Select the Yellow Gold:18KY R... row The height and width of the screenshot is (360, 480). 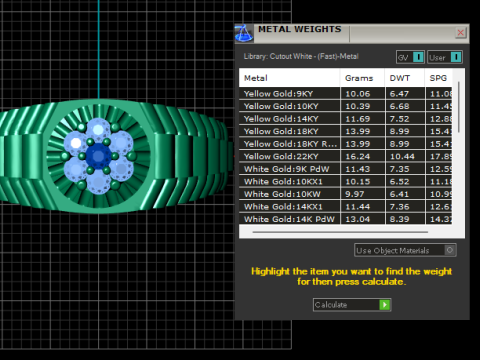click(346, 144)
